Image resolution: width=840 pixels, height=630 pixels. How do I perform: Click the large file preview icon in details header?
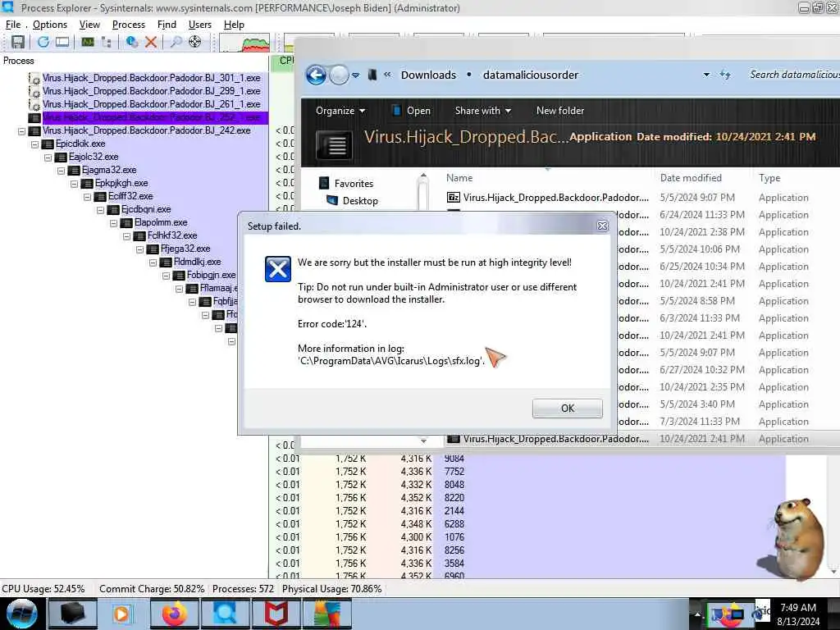coord(335,145)
